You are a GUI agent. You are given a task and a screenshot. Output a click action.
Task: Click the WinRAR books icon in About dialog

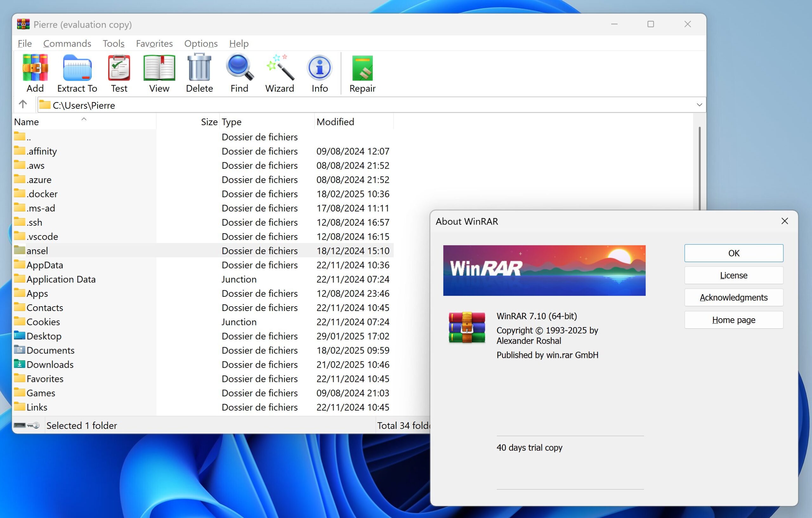coord(467,328)
